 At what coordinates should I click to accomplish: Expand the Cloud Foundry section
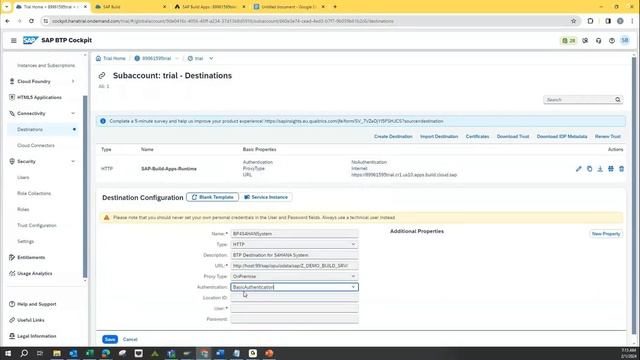tap(73, 81)
